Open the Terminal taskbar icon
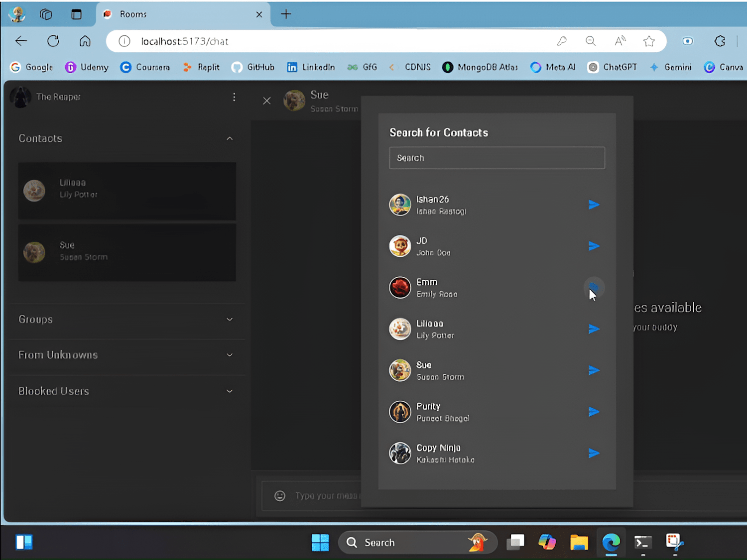Viewport: 747px width, 560px height. (643, 543)
